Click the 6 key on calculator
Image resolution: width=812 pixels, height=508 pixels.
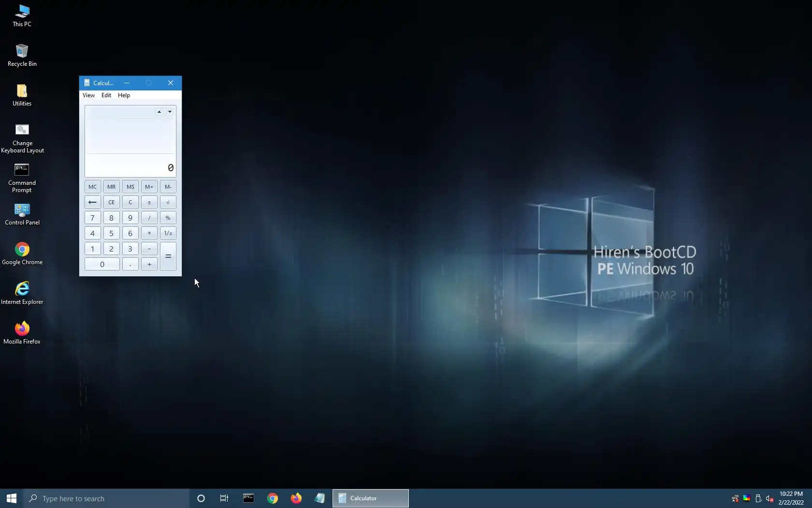(130, 233)
